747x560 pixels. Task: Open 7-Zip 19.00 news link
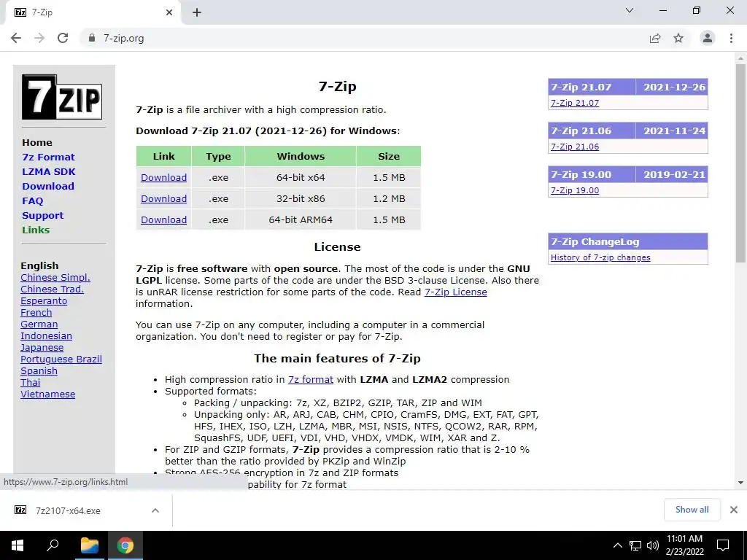click(575, 190)
